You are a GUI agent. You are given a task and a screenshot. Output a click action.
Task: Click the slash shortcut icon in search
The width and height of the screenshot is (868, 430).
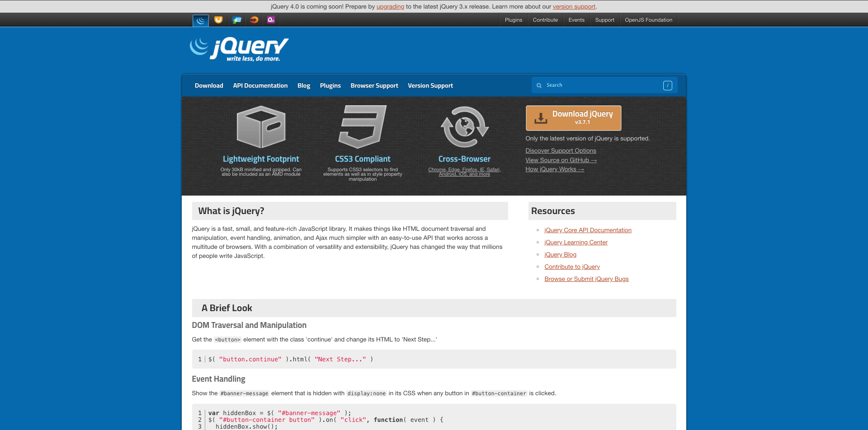tap(667, 85)
